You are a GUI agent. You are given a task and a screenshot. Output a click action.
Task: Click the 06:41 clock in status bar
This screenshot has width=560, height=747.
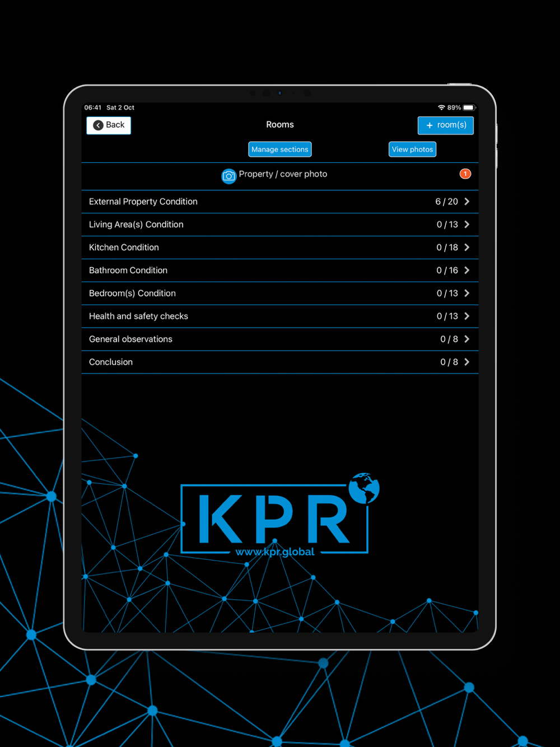pyautogui.click(x=93, y=108)
